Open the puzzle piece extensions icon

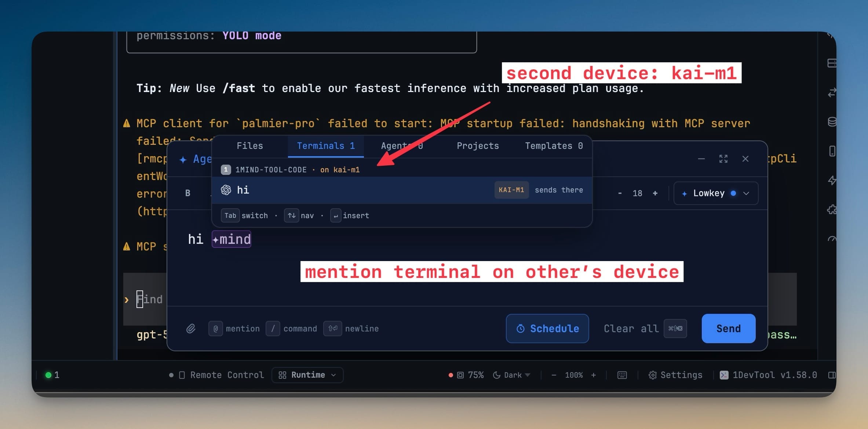tap(832, 210)
